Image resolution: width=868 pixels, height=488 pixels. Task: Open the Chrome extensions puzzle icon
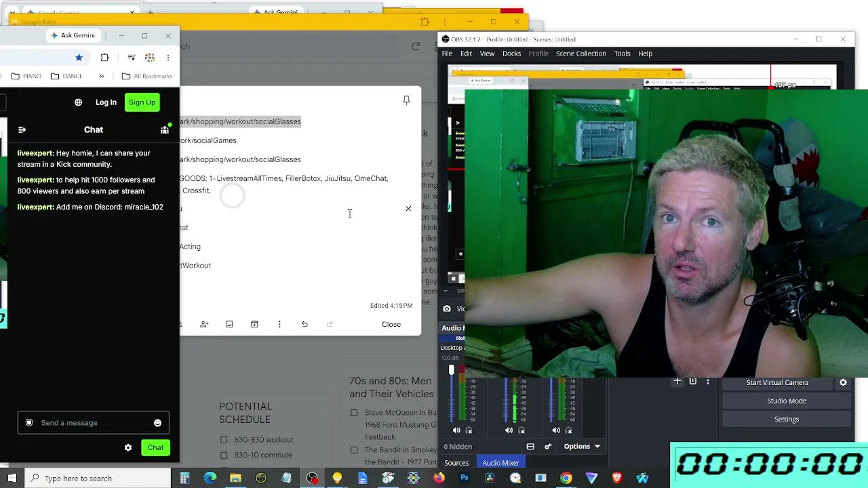coord(104,58)
